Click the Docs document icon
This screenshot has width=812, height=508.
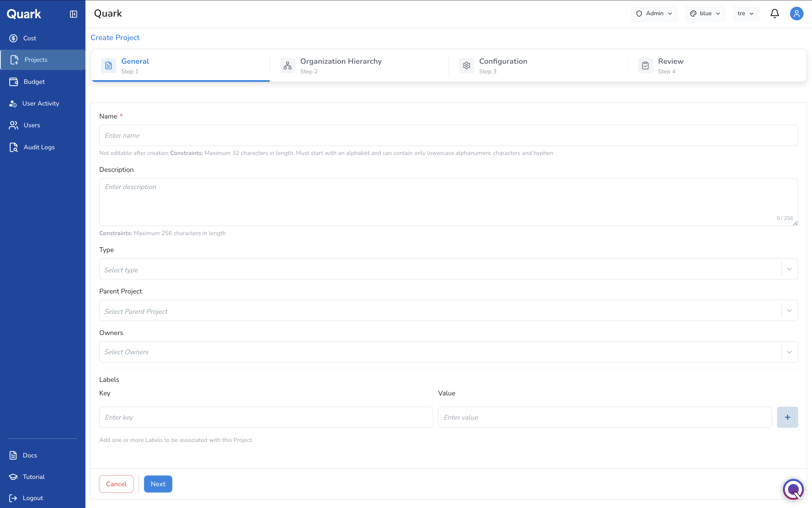13,455
